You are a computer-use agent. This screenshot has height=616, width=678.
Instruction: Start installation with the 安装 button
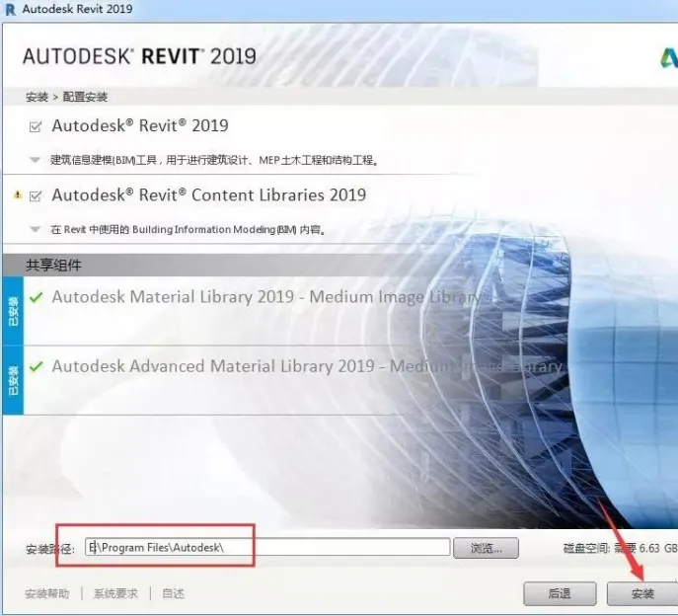tap(642, 593)
